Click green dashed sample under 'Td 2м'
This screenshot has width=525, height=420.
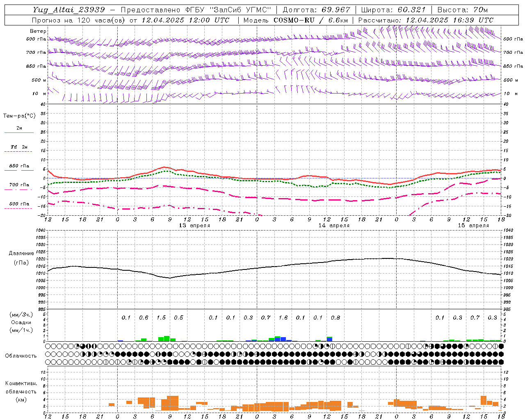pos(19,152)
